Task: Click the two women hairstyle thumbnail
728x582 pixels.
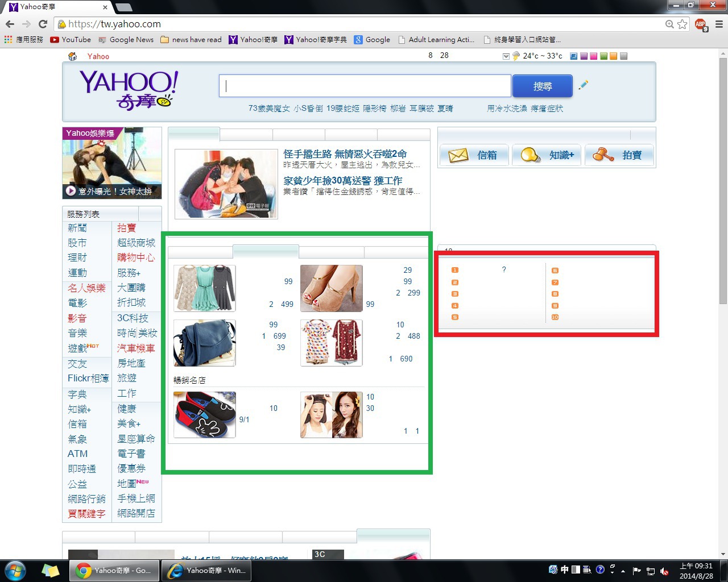Action: (332, 414)
